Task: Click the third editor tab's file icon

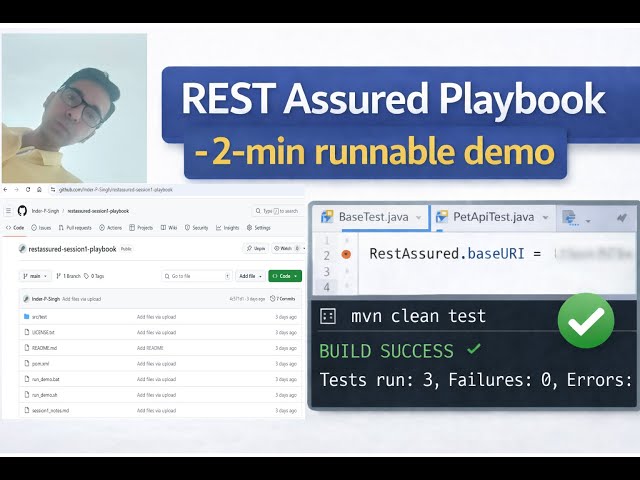Action: (569, 218)
